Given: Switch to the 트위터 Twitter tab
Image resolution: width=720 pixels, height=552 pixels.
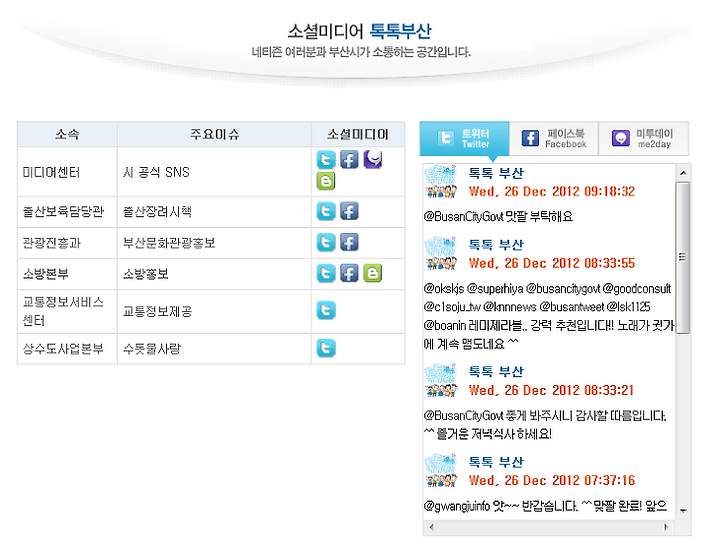Looking at the screenshot, I should pyautogui.click(x=464, y=138).
